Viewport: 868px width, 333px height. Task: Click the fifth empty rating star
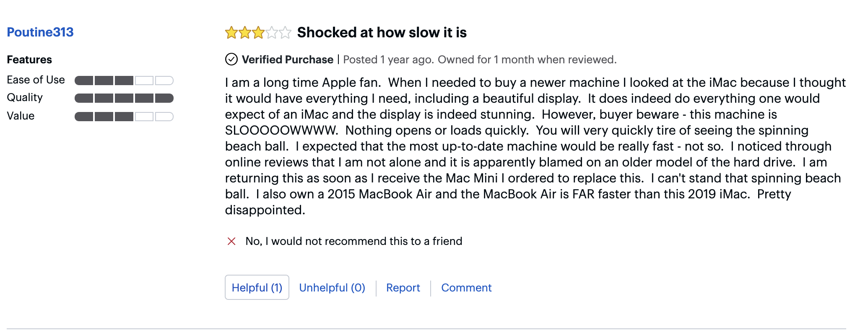point(285,32)
